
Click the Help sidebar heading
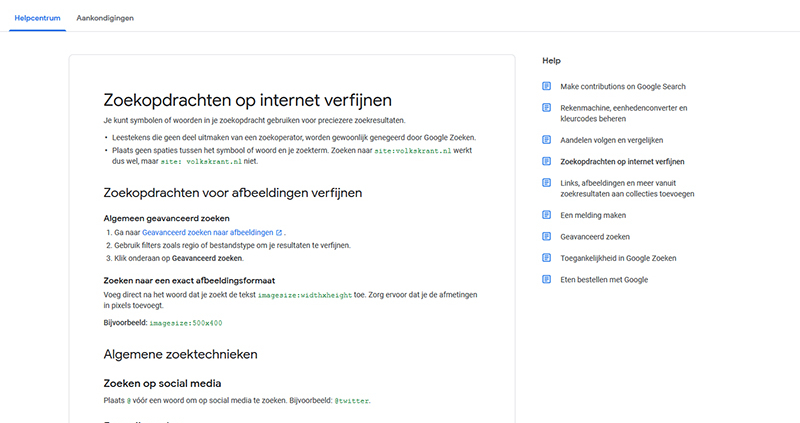(551, 60)
